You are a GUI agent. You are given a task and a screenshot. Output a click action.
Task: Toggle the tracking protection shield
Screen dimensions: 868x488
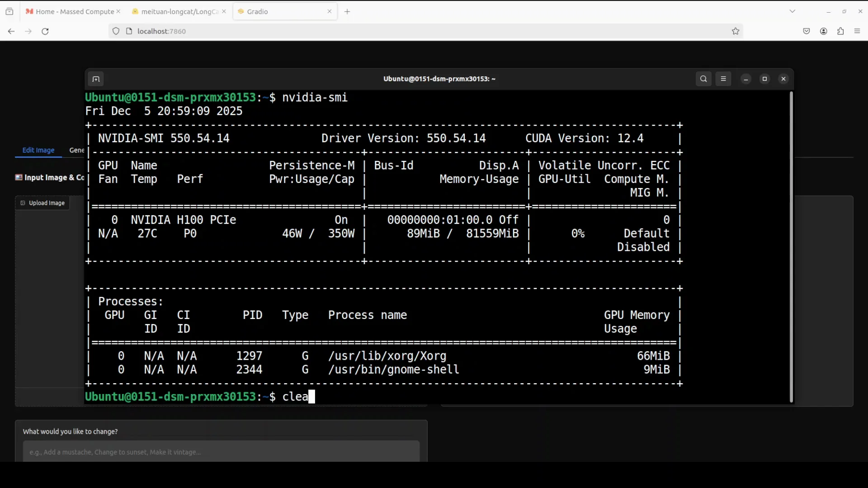[x=116, y=31]
